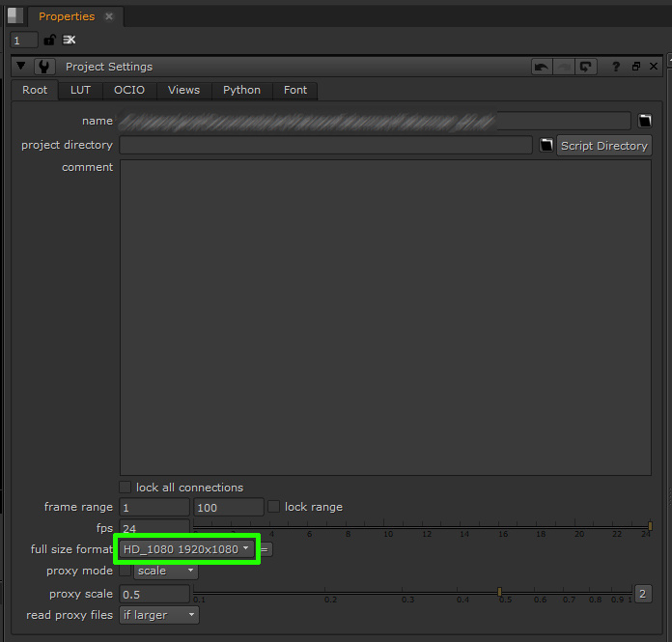Click the Script Directory button

click(x=603, y=146)
